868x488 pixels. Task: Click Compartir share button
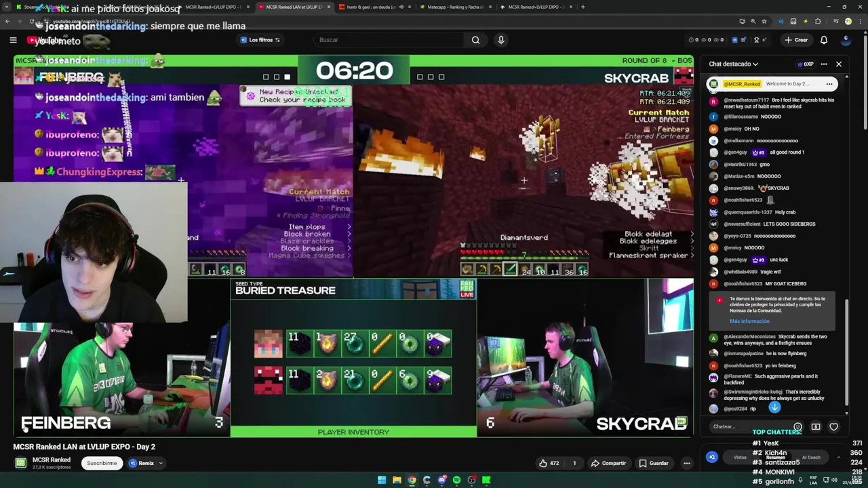[608, 463]
